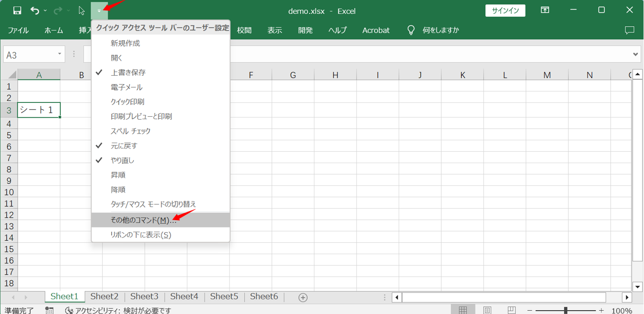This screenshot has width=644, height=314.
Task: Switch to the Sheet6 tab
Action: click(264, 297)
